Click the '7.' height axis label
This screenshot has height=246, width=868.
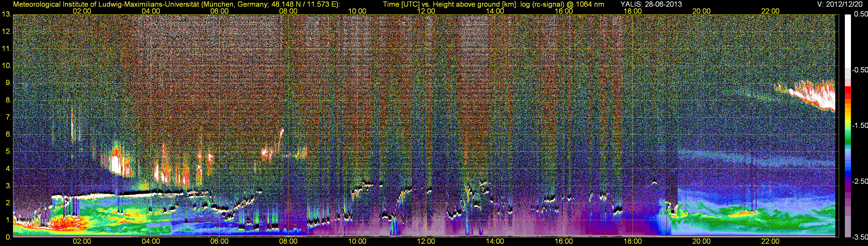tap(9, 117)
